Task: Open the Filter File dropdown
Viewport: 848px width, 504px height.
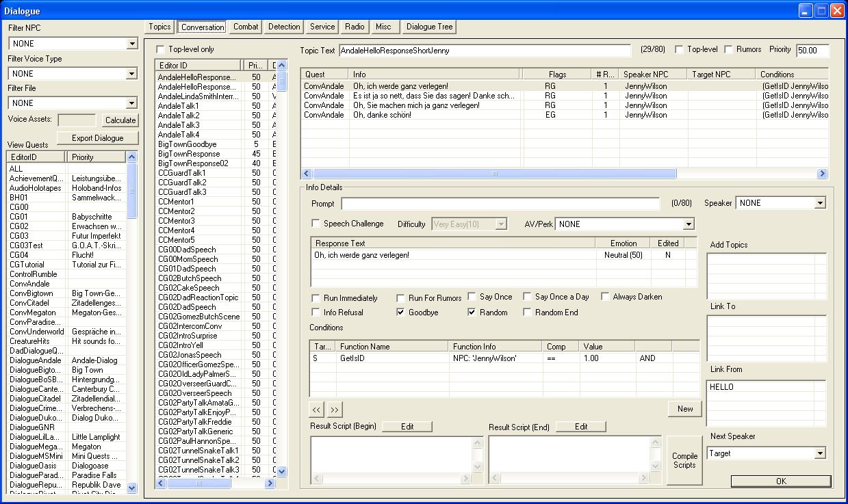Action: click(x=132, y=103)
